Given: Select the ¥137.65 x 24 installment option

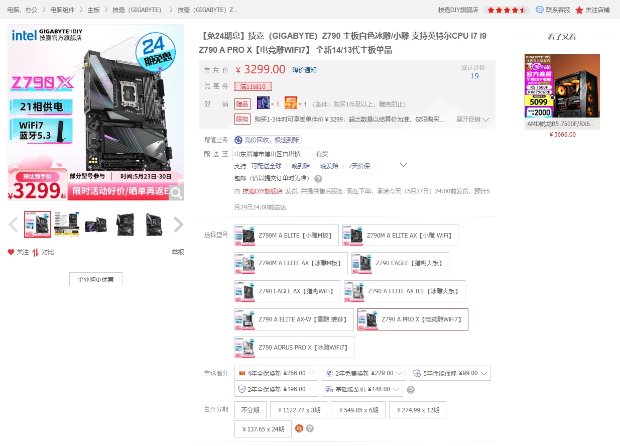Looking at the screenshot, I should (x=264, y=428).
